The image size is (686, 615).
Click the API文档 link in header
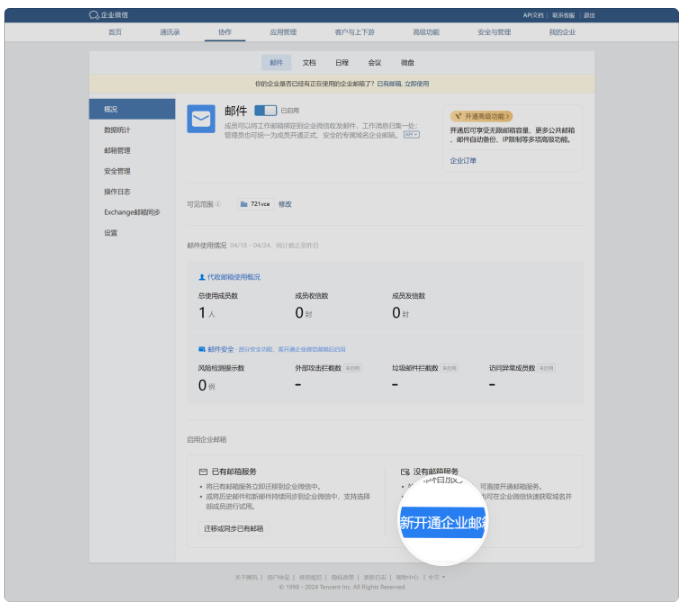pos(533,15)
